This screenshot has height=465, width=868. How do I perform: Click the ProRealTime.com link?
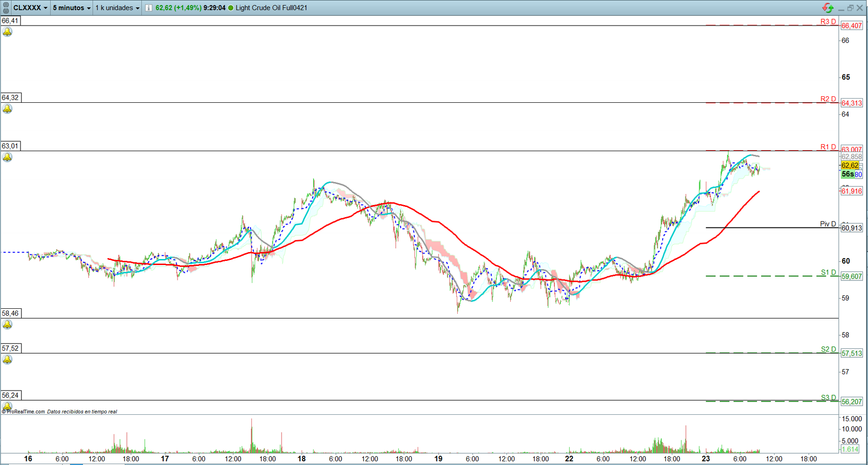click(26, 412)
